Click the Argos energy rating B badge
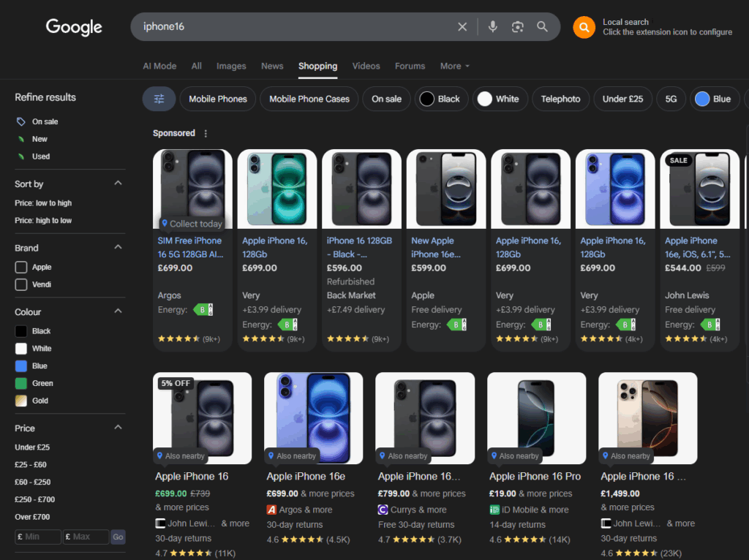This screenshot has height=560, width=749. point(203,310)
